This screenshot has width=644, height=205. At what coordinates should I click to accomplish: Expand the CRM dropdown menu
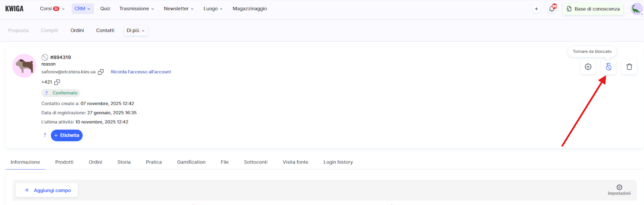point(83,9)
